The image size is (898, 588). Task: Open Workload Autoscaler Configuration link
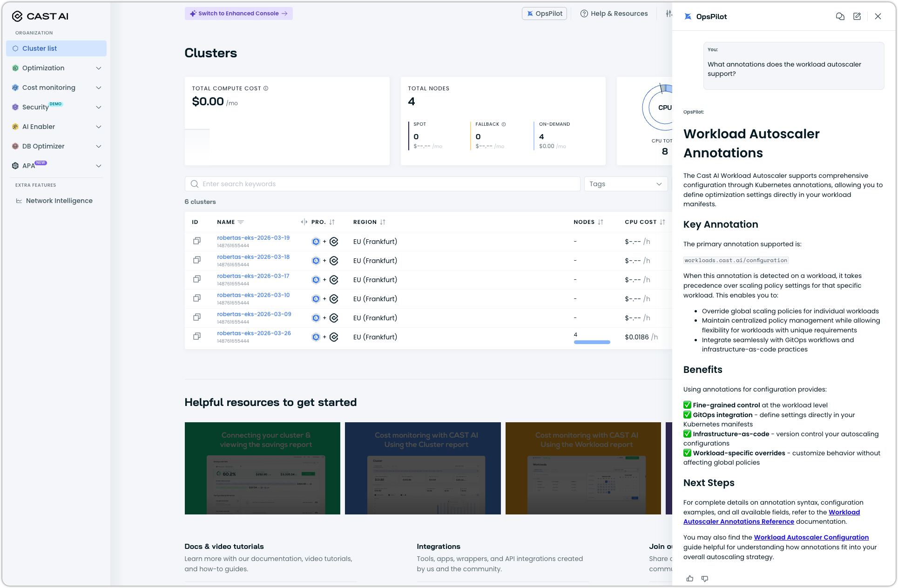coord(811,537)
